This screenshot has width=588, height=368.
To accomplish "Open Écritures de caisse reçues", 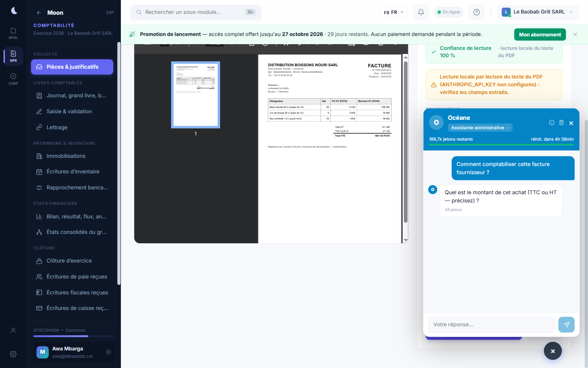I will 72,308.
